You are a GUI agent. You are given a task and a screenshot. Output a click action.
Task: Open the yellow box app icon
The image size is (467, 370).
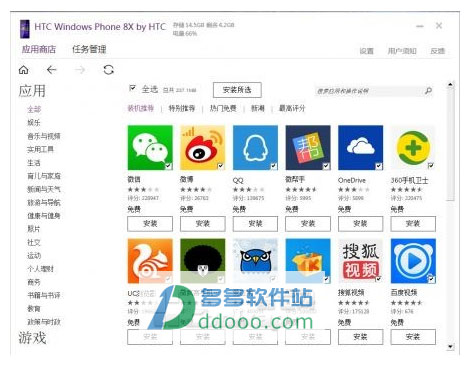coord(308,261)
